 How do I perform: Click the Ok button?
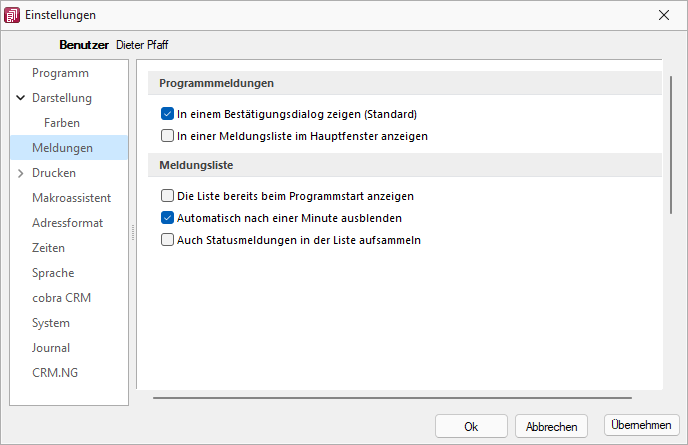(x=471, y=426)
